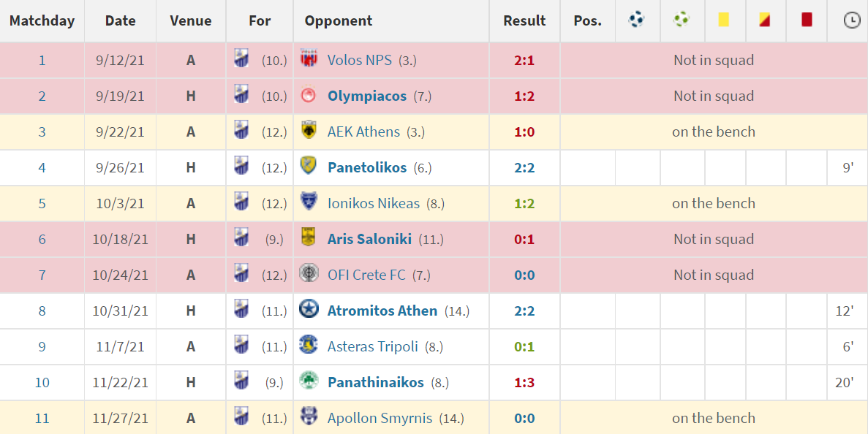Open the Asteras Tripoli team link
Image resolution: width=868 pixels, height=434 pixels.
point(372,346)
